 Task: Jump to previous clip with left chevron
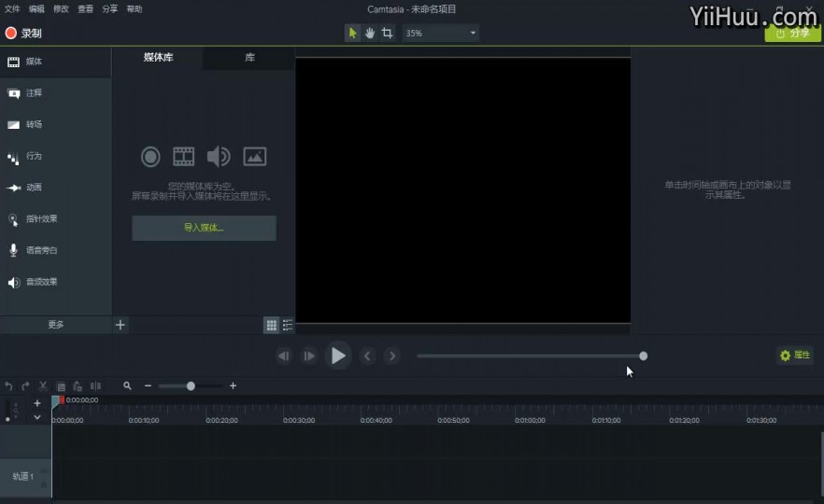tap(367, 356)
